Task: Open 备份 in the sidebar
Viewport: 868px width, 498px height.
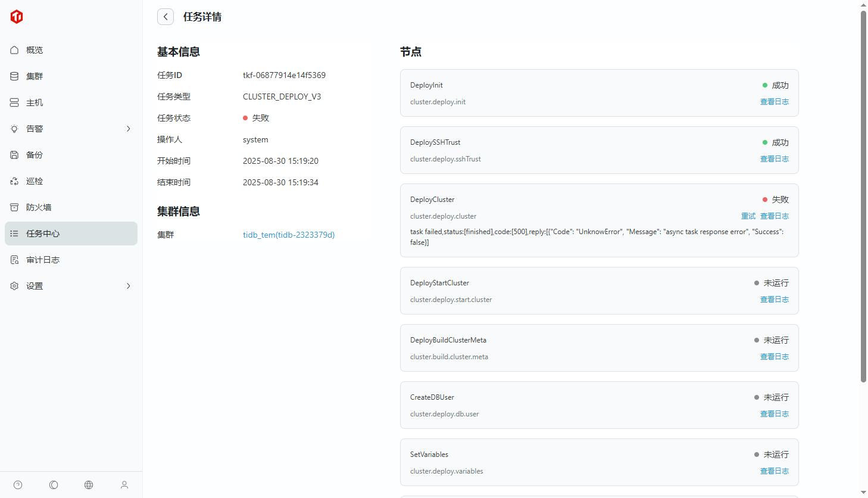Action: [x=35, y=155]
